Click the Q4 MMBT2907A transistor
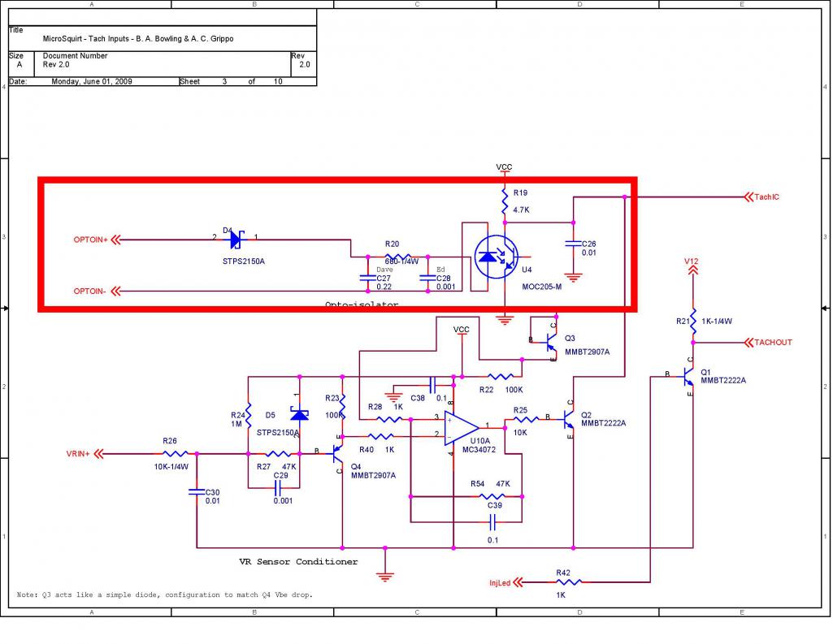Viewport: 833px width, 644px height. coord(338,453)
